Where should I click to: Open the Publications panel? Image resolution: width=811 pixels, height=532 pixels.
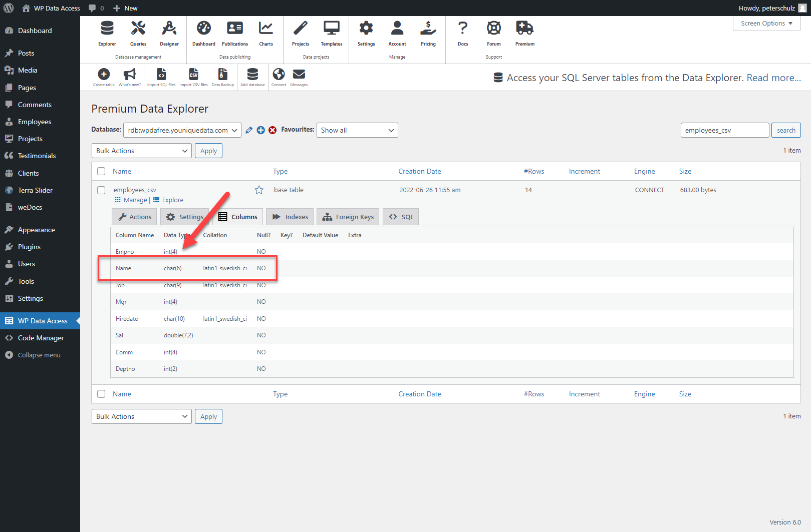(234, 33)
